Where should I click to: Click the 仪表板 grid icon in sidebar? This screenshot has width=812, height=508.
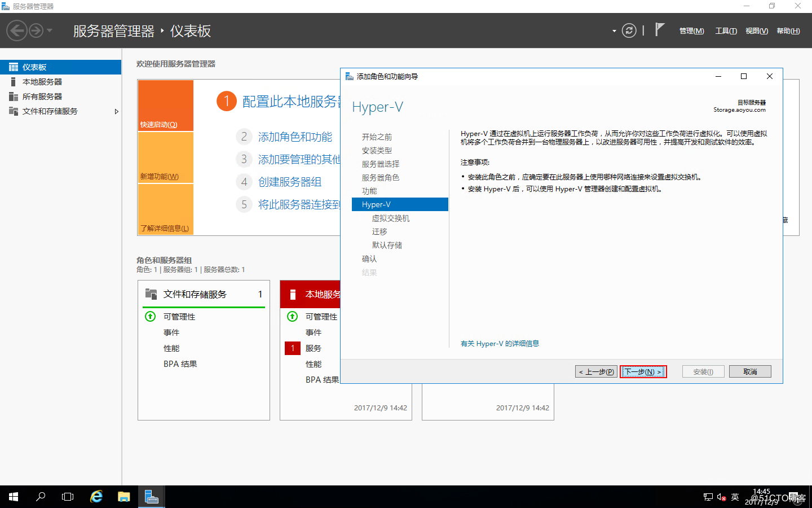click(x=14, y=67)
